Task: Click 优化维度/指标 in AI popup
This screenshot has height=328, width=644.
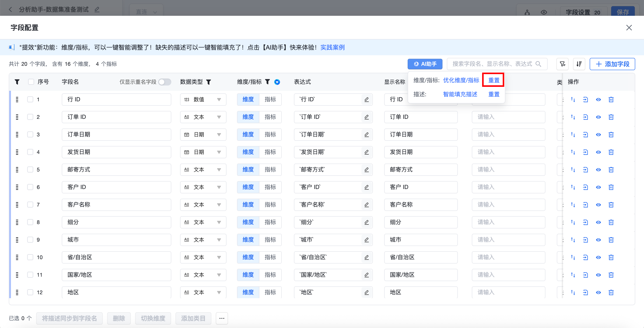Action: (x=461, y=80)
